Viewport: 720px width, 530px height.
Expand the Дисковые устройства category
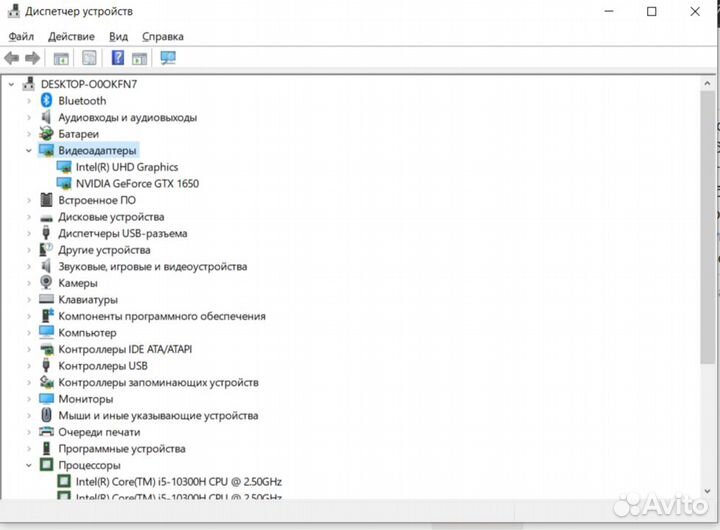pyautogui.click(x=29, y=217)
